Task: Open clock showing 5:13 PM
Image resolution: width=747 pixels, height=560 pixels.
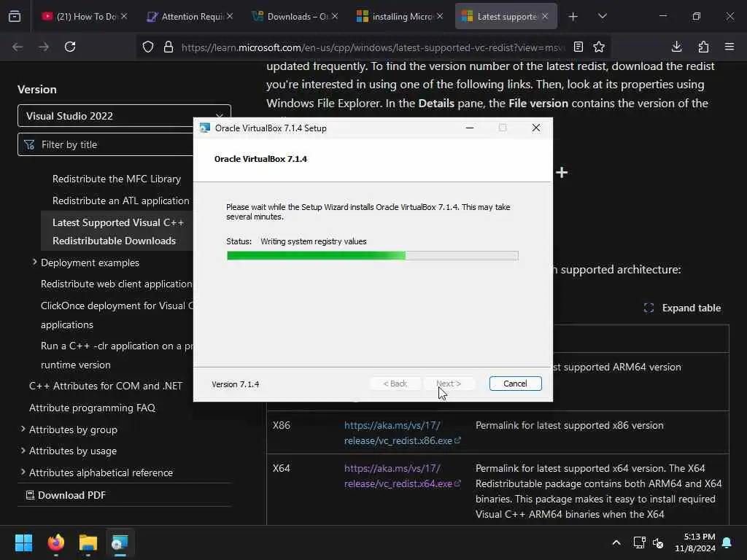Action: click(x=695, y=542)
